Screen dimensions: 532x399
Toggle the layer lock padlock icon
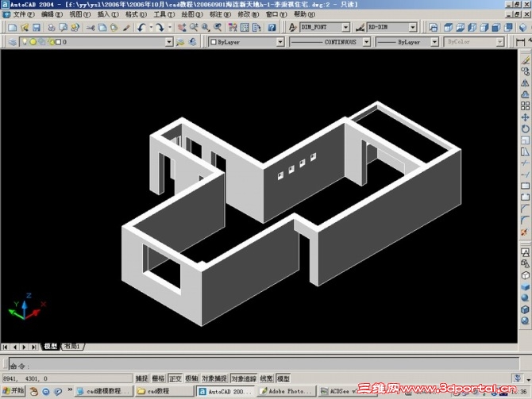pyautogui.click(x=52, y=42)
